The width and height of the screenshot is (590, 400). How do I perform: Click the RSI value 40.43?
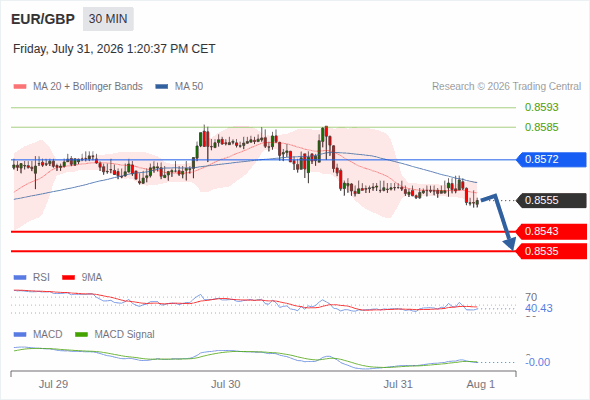click(x=539, y=309)
